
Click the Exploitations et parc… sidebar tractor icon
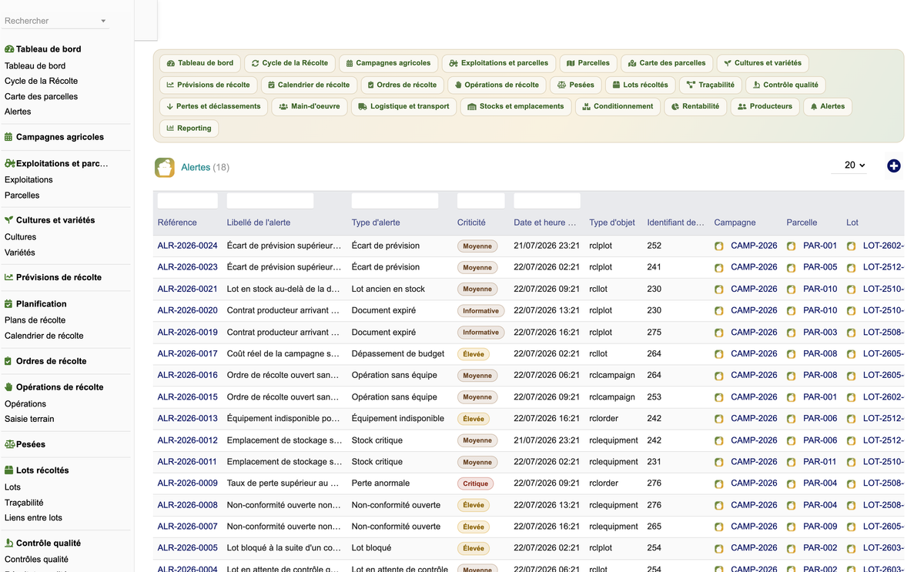point(10,163)
